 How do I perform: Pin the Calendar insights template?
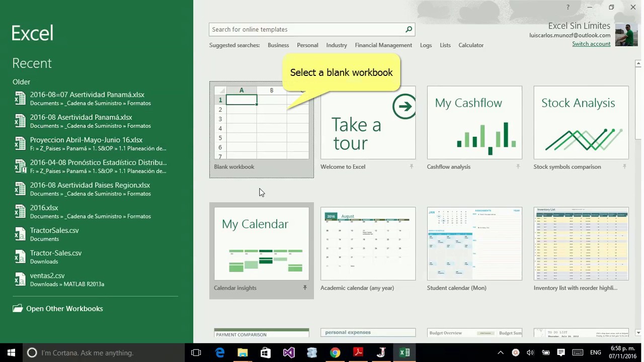point(305,288)
